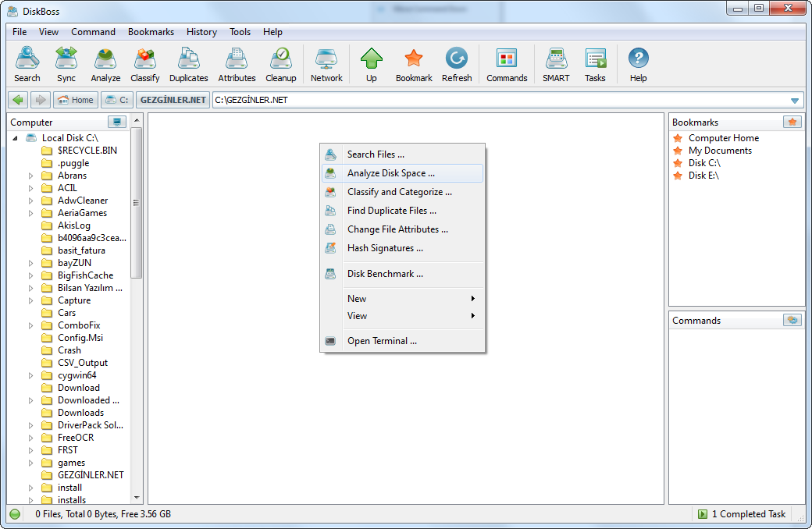The width and height of the screenshot is (812, 529).
Task: Choose Find Duplicate Files menu entry
Action: click(402, 211)
